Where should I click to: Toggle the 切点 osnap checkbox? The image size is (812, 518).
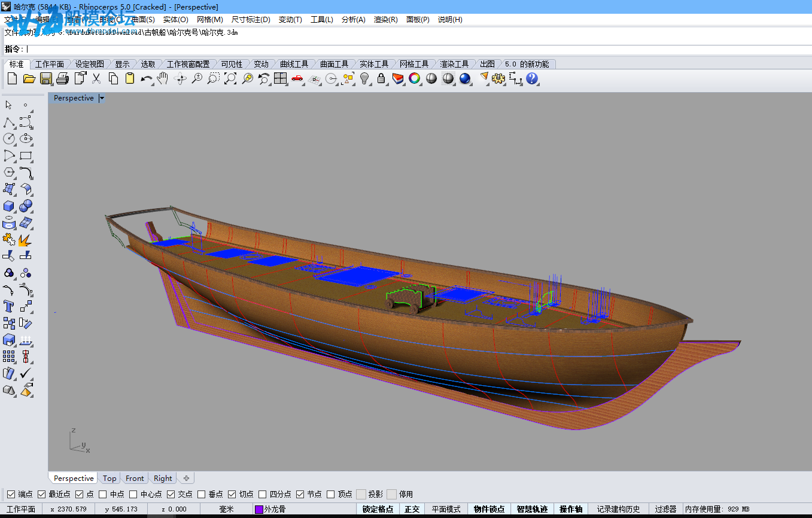(x=232, y=494)
